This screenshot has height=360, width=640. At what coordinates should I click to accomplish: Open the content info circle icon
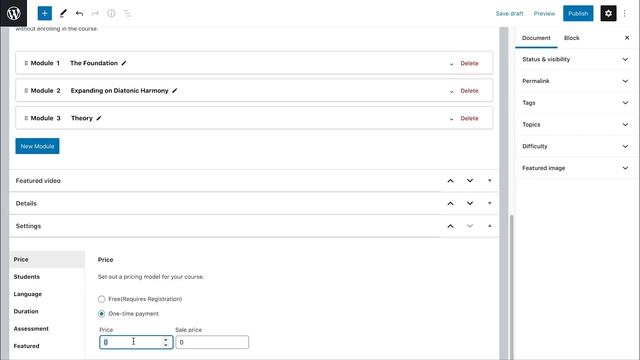click(x=111, y=13)
